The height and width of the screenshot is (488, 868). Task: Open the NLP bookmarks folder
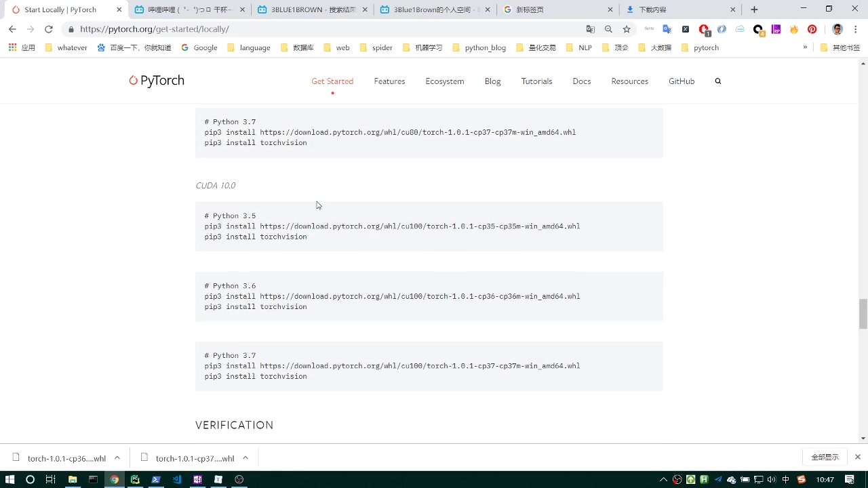coord(578,47)
